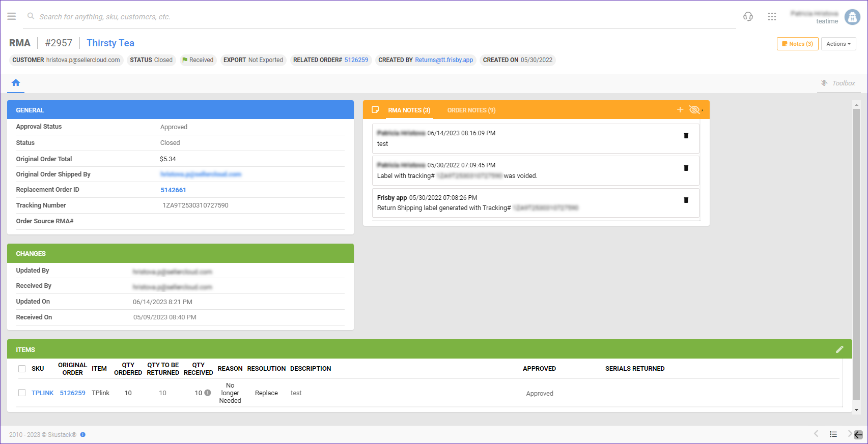Edit items using the pencil icon

[x=839, y=349]
